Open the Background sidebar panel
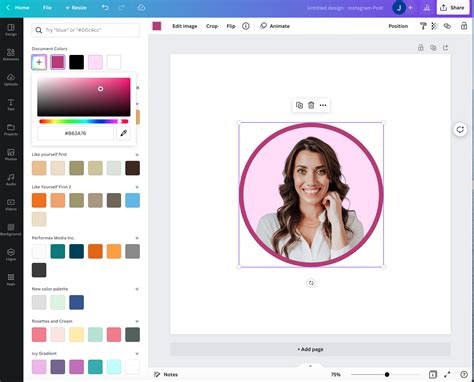Viewport: 474px width, 382px height. tap(11, 230)
